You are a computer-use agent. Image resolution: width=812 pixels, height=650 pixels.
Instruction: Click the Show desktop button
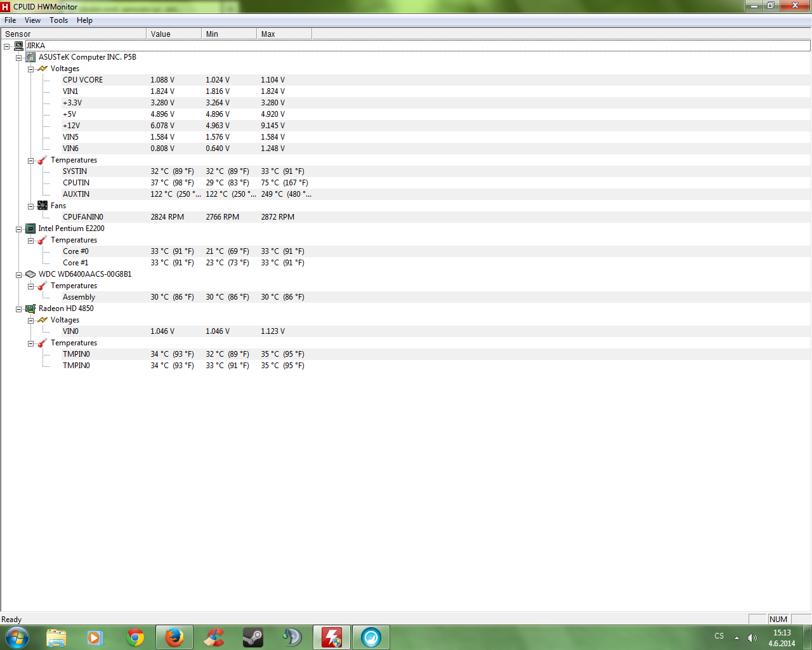tap(807, 637)
